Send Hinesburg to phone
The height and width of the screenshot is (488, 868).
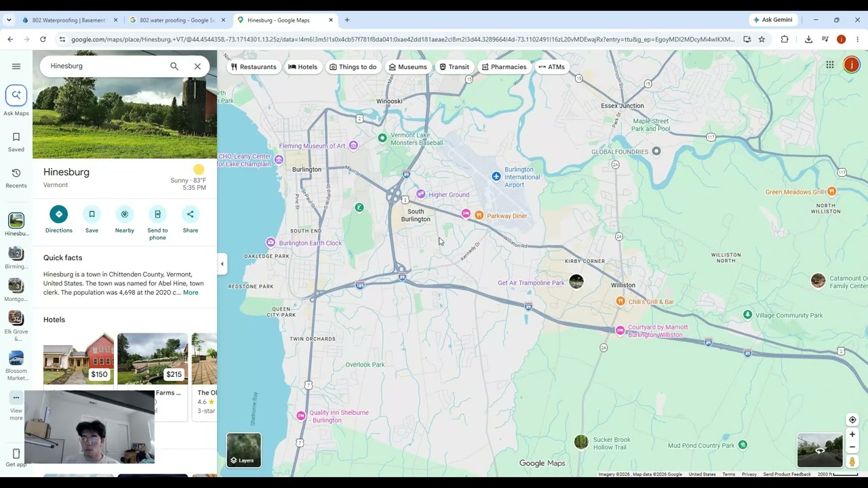pos(157,223)
